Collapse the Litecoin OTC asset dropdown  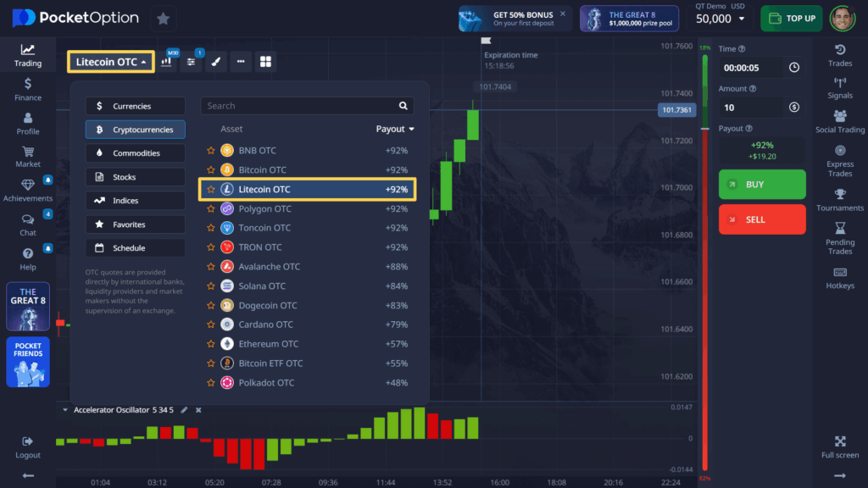(110, 61)
